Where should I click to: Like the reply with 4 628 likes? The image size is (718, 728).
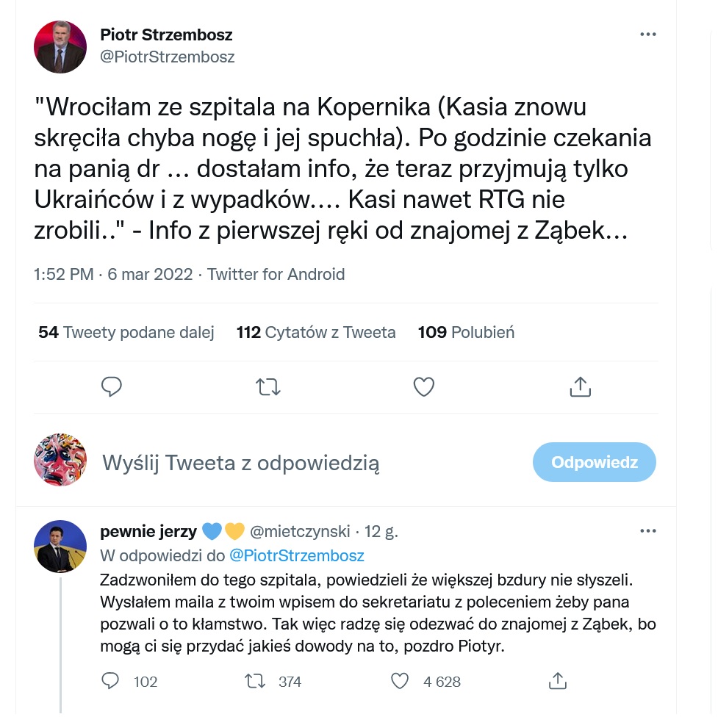[399, 681]
